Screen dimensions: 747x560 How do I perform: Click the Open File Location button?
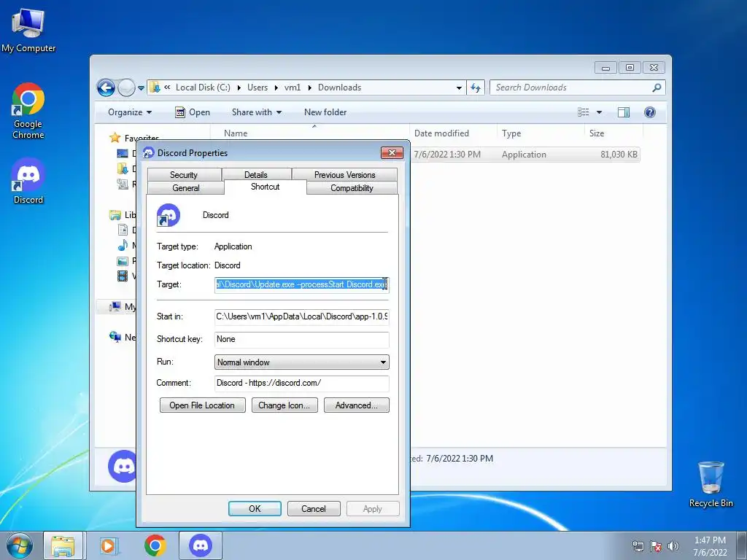(203, 405)
